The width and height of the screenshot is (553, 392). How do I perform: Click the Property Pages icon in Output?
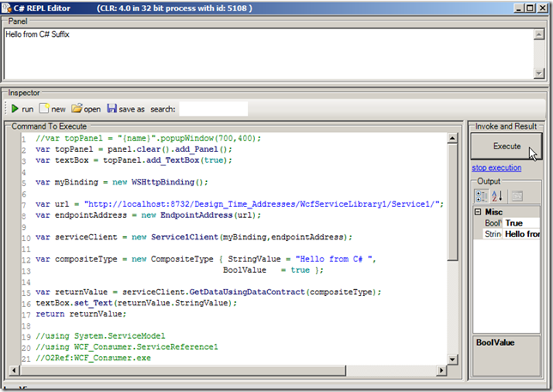click(x=516, y=196)
